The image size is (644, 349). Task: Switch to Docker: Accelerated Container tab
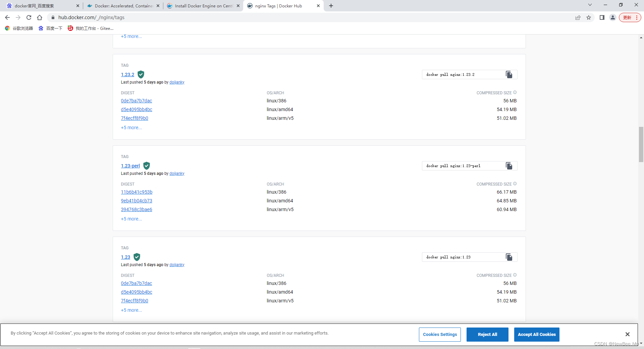pyautogui.click(x=123, y=6)
